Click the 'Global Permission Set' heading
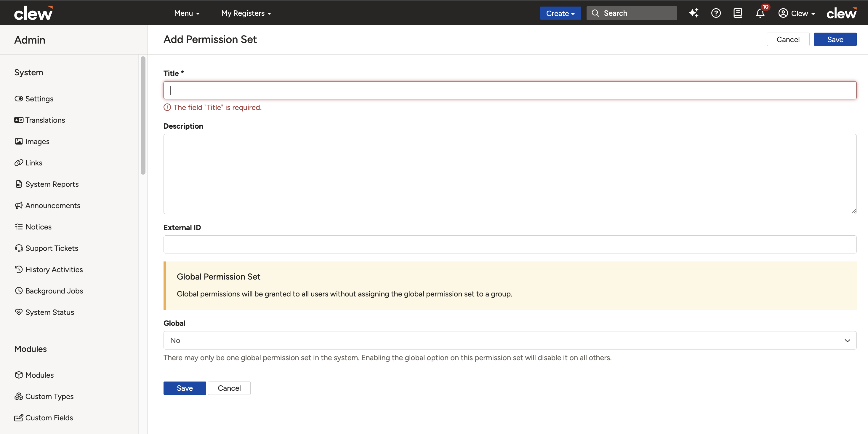Viewport: 868px width, 434px height. pos(218,277)
